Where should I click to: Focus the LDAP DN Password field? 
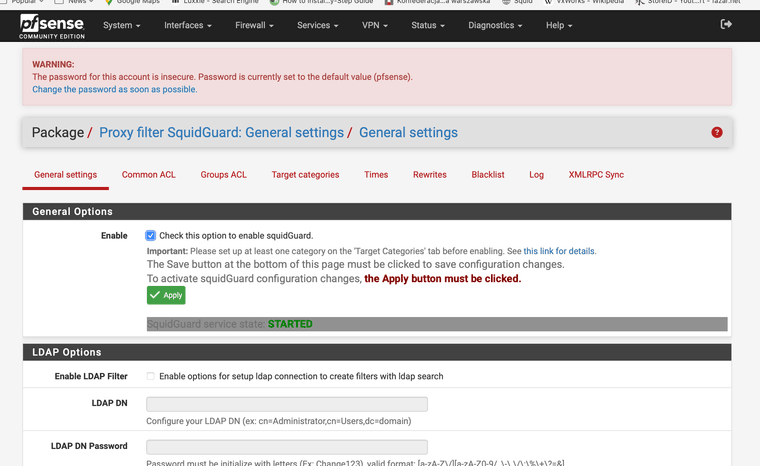(x=287, y=447)
